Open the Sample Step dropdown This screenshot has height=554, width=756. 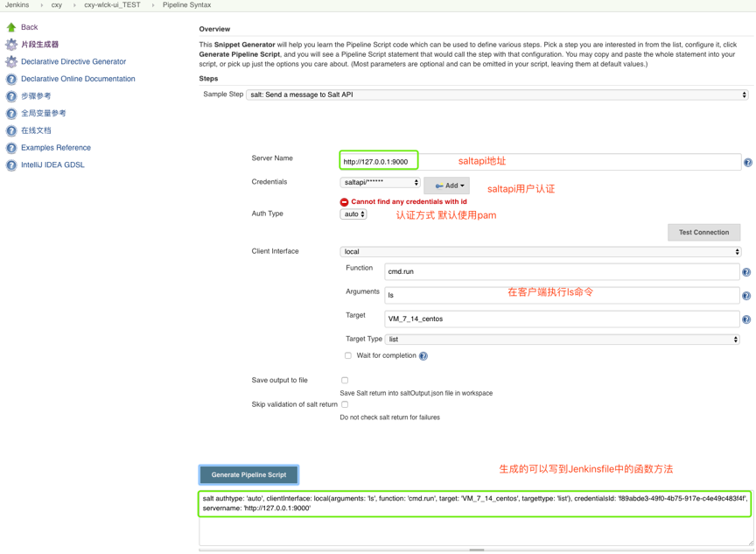point(497,95)
